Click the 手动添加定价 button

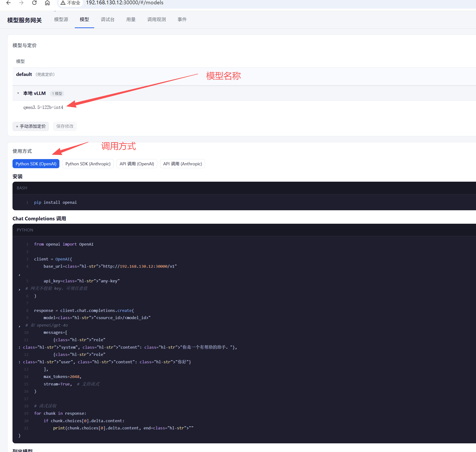click(x=31, y=126)
